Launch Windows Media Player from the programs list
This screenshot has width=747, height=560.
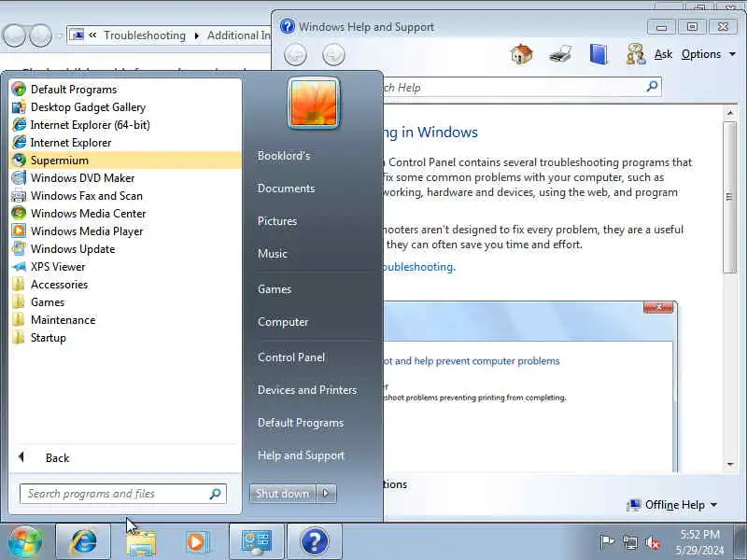[x=125, y=231]
